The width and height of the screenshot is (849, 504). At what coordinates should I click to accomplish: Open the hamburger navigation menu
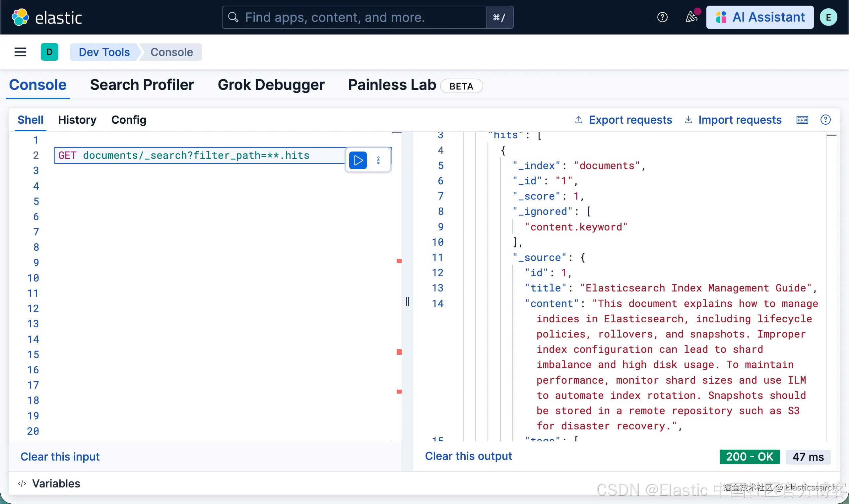(20, 52)
